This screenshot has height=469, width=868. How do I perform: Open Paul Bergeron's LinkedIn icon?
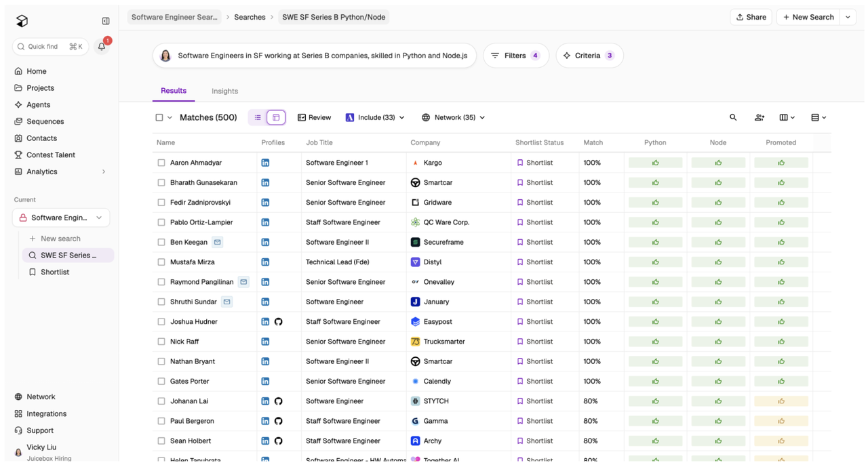tap(265, 421)
